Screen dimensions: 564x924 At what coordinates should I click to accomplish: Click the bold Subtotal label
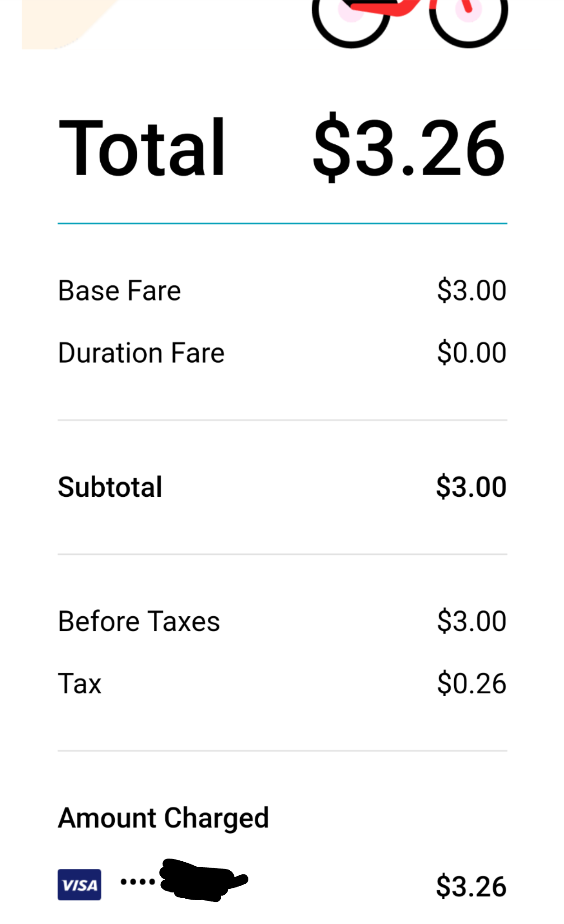tap(110, 487)
